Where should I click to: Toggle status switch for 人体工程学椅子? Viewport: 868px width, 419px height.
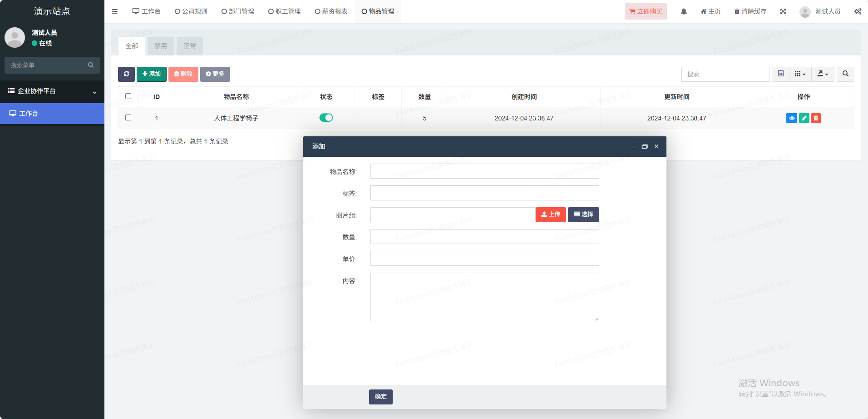coord(326,118)
